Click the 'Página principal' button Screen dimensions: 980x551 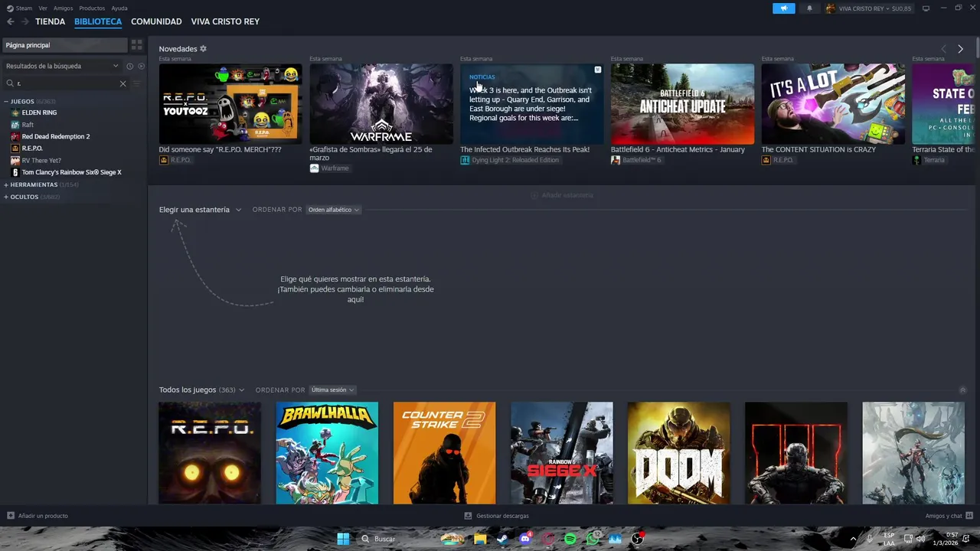(x=65, y=45)
